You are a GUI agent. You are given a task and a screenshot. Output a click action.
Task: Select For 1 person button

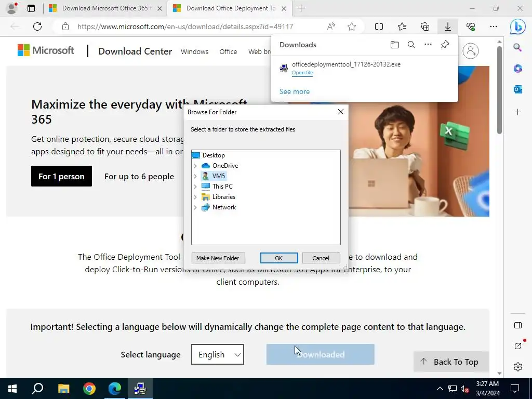(x=61, y=176)
